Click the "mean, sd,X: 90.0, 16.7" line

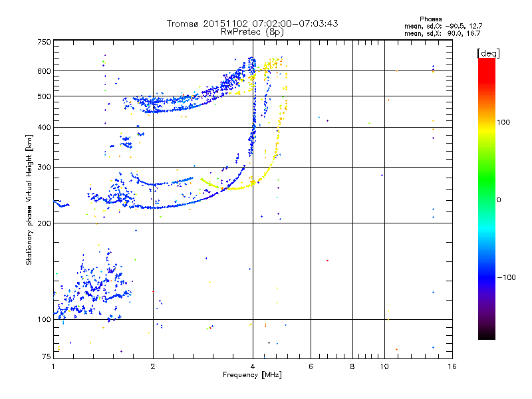pyautogui.click(x=442, y=33)
